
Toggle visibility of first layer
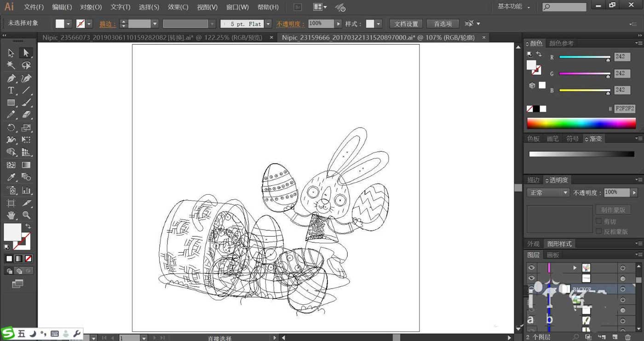pyautogui.click(x=531, y=267)
